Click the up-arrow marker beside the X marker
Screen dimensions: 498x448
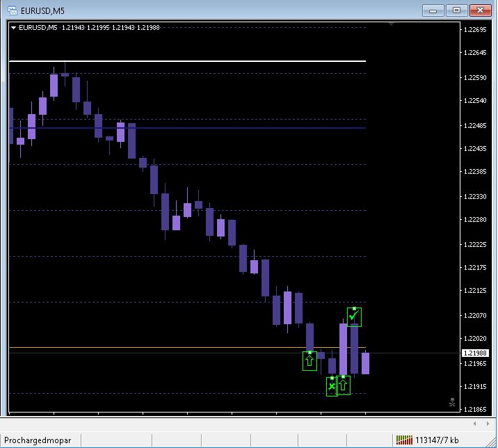(x=344, y=385)
